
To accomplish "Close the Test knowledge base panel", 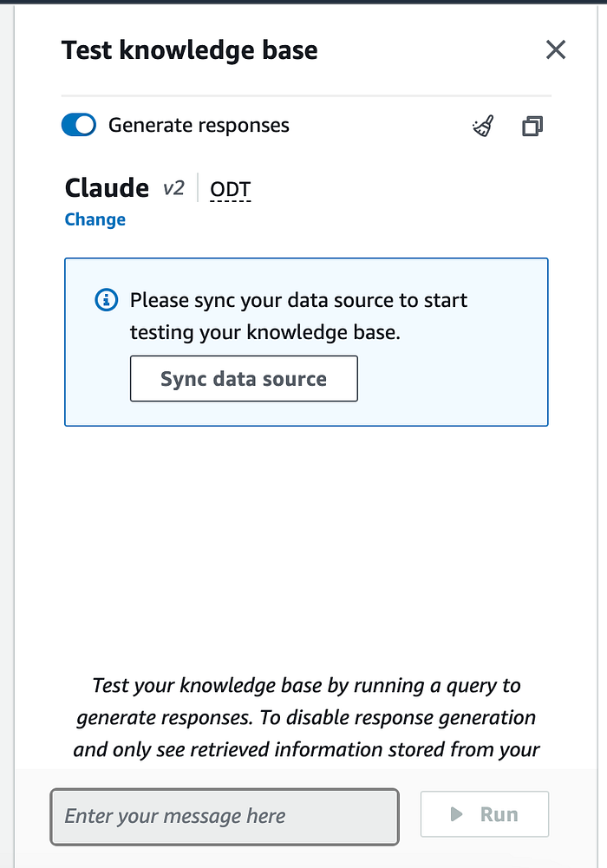I will click(x=556, y=49).
